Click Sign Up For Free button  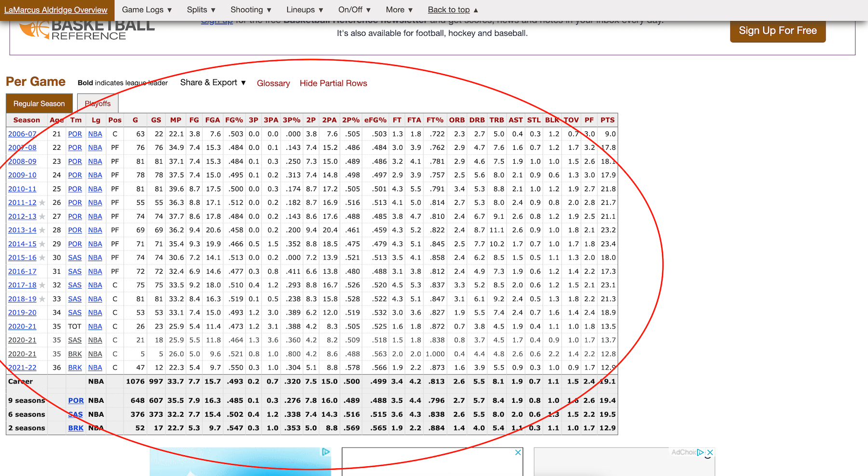(778, 31)
